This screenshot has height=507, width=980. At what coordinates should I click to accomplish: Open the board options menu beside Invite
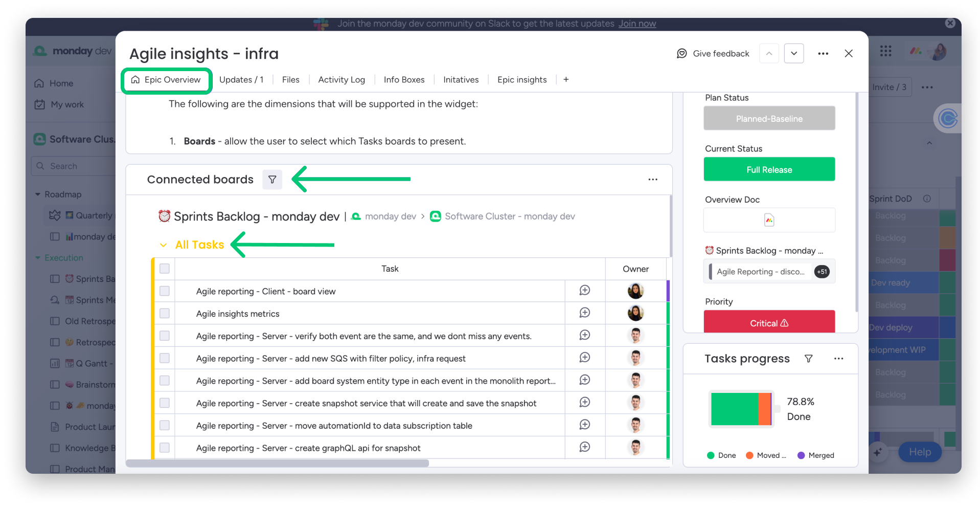pyautogui.click(x=927, y=87)
